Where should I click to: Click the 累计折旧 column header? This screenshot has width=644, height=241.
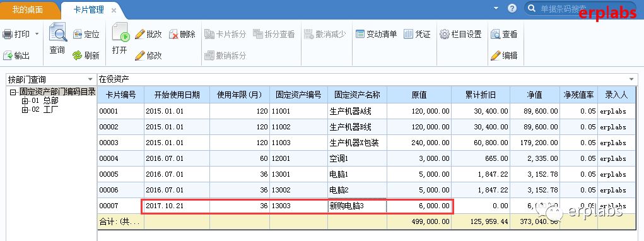[481, 95]
